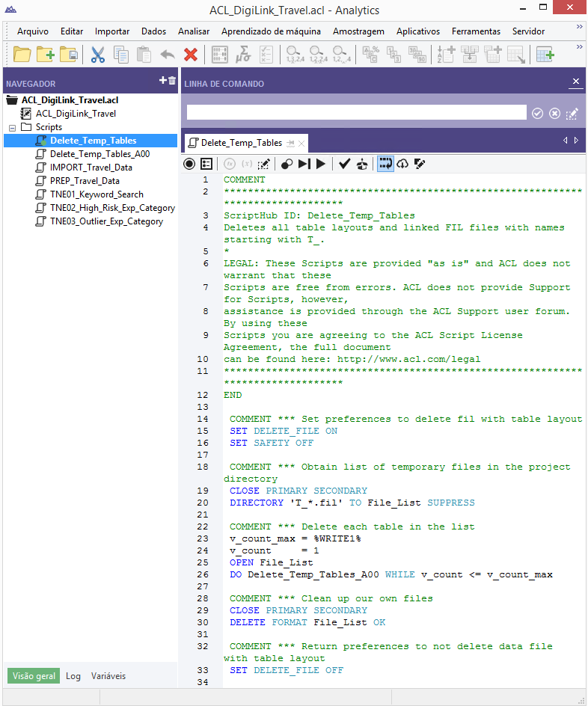
Task: Click the Cut scissors icon
Action: [x=98, y=54]
